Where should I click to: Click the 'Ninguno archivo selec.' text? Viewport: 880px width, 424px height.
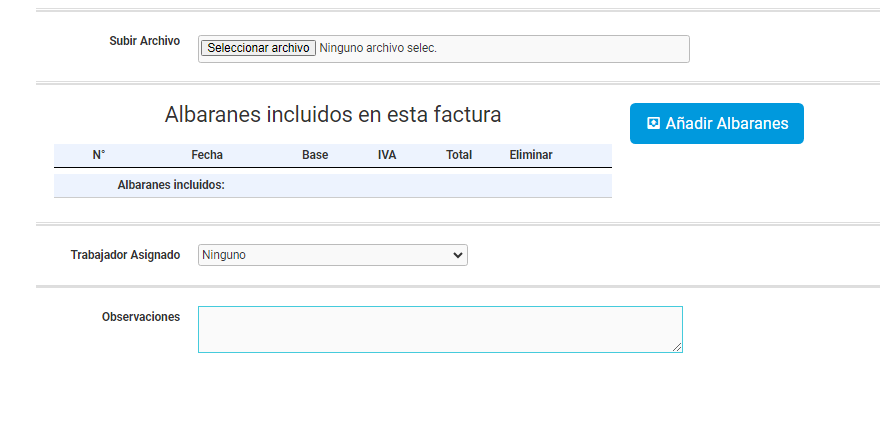click(378, 48)
